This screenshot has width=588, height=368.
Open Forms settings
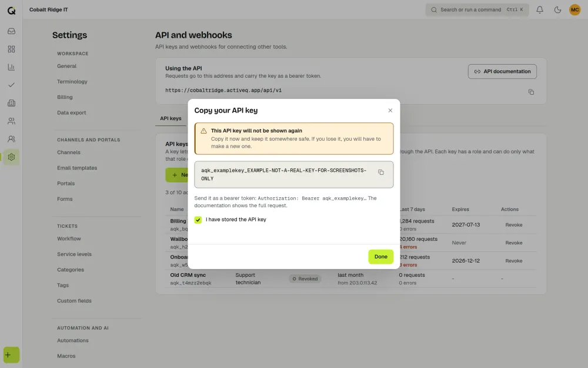65,199
